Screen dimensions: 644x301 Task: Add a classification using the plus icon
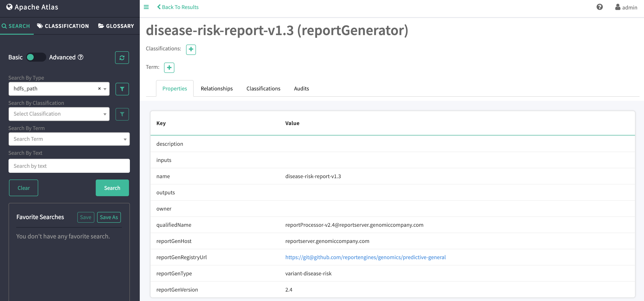coord(191,49)
